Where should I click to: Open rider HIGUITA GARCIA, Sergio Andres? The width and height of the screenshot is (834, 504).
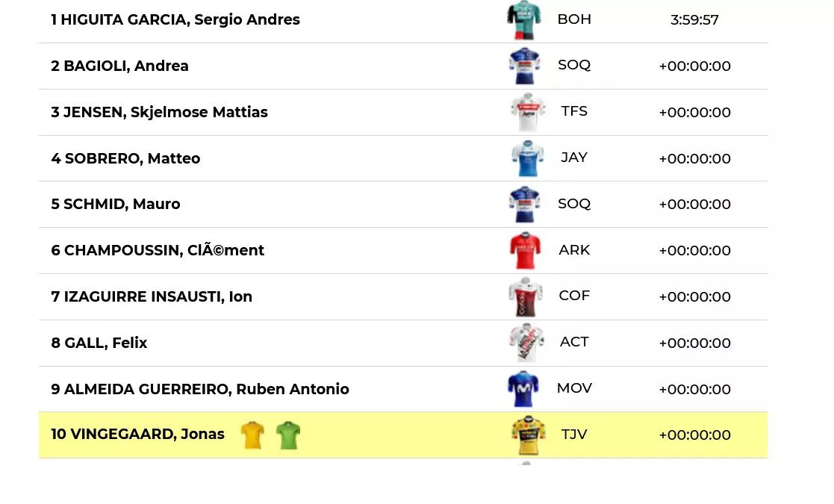(175, 20)
